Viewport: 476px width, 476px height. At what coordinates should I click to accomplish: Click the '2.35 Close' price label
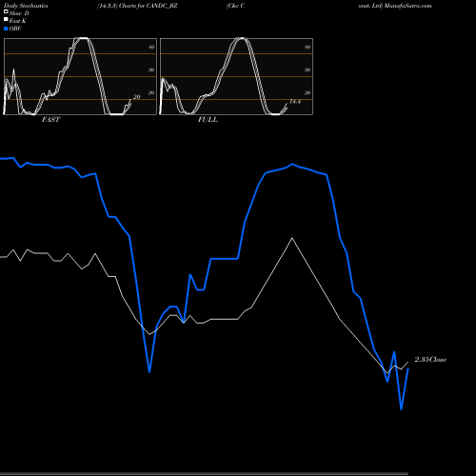[430, 360]
